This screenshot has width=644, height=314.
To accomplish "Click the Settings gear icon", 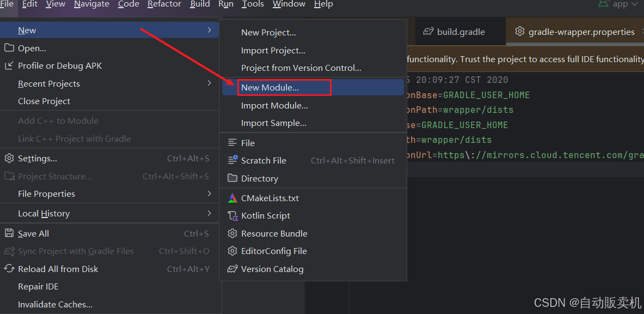I will click(9, 159).
